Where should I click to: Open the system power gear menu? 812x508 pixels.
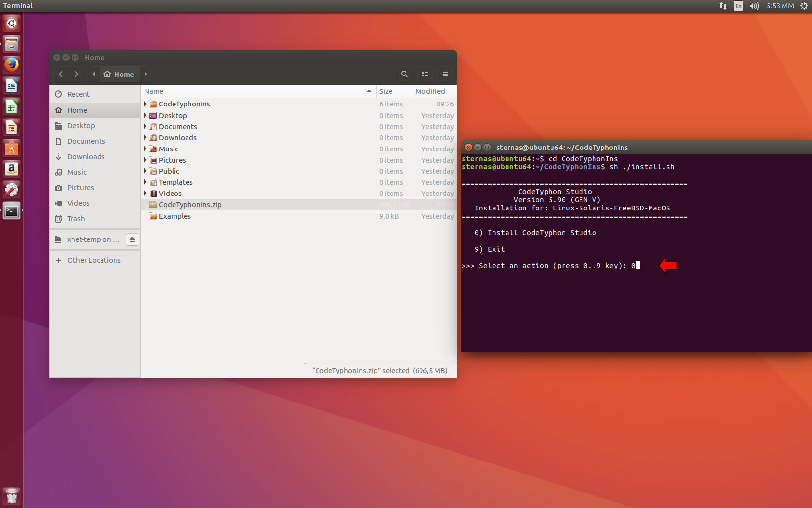804,6
